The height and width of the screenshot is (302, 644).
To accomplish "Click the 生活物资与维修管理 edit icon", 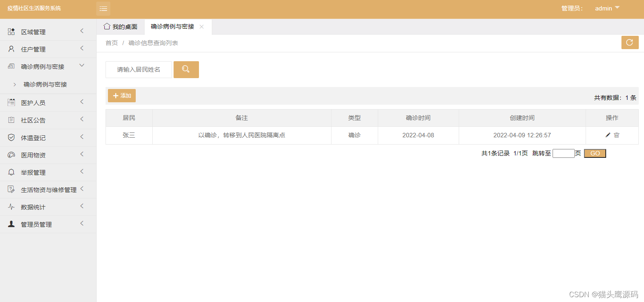I will (11, 190).
